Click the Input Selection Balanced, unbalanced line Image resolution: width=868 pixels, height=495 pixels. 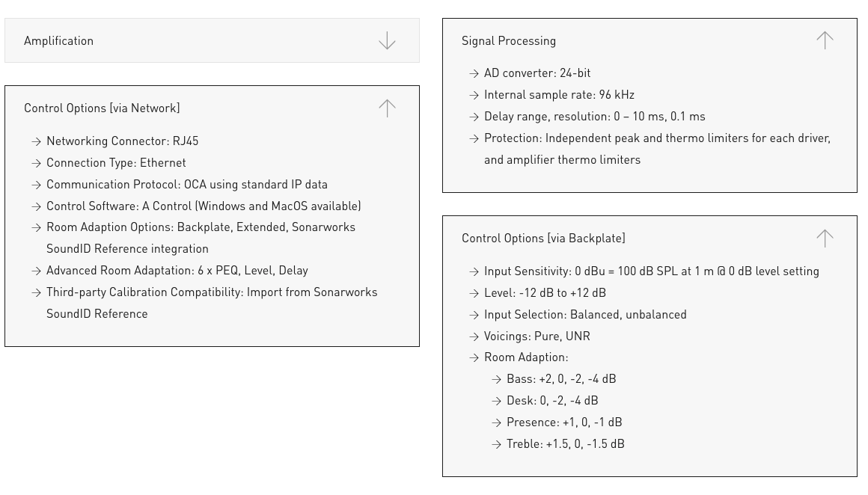[585, 315]
